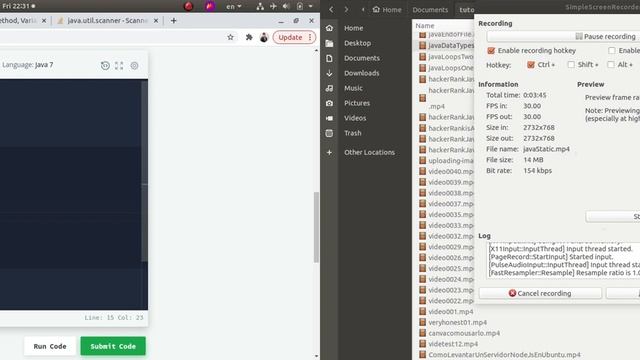Toggle the Alt hotkey checkbox
Screen dimensions: 640x360
coord(611,64)
